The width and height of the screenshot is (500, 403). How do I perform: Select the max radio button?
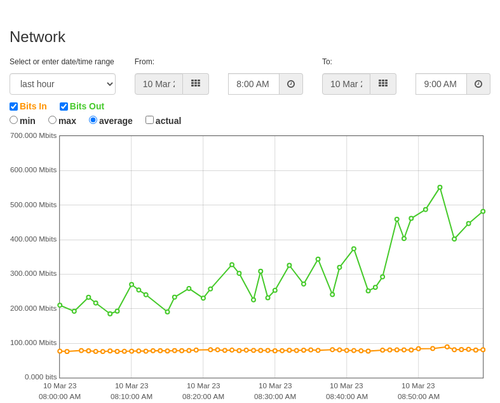pyautogui.click(x=52, y=120)
